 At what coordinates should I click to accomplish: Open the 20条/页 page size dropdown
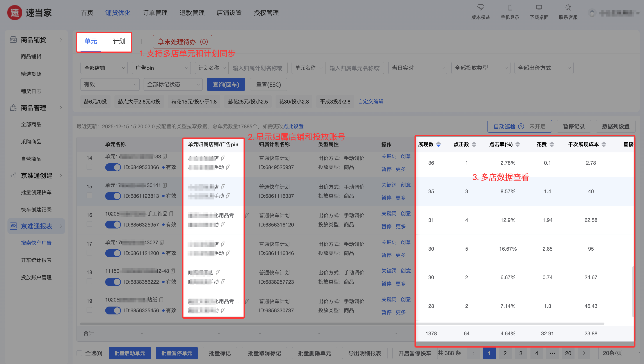(616, 353)
